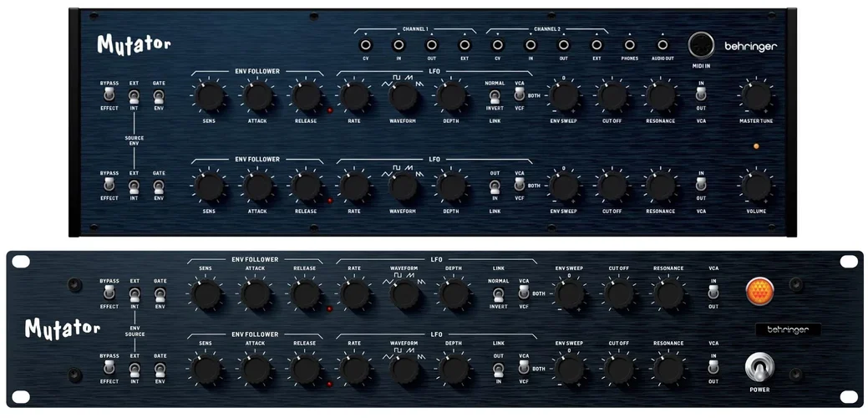The width and height of the screenshot is (868, 418).
Task: Click the MASTER TUNE knob
Action: tap(755, 96)
